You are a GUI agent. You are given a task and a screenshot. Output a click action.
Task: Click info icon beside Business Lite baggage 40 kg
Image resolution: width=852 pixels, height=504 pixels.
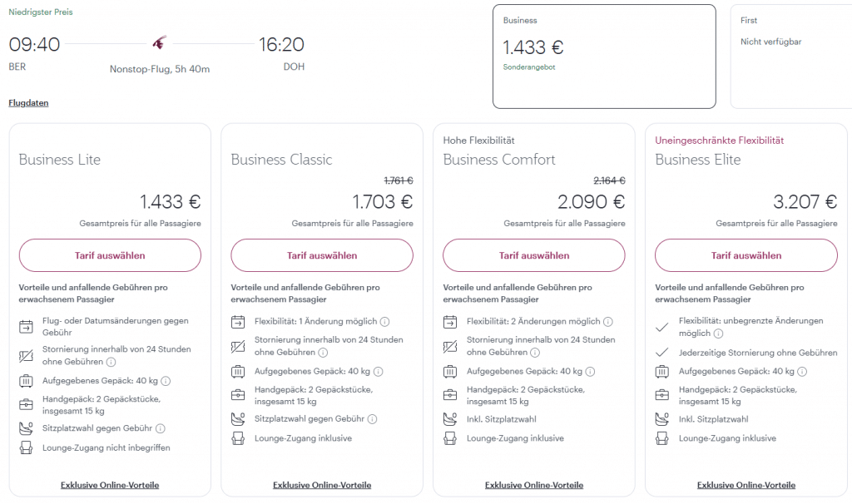coord(166,381)
